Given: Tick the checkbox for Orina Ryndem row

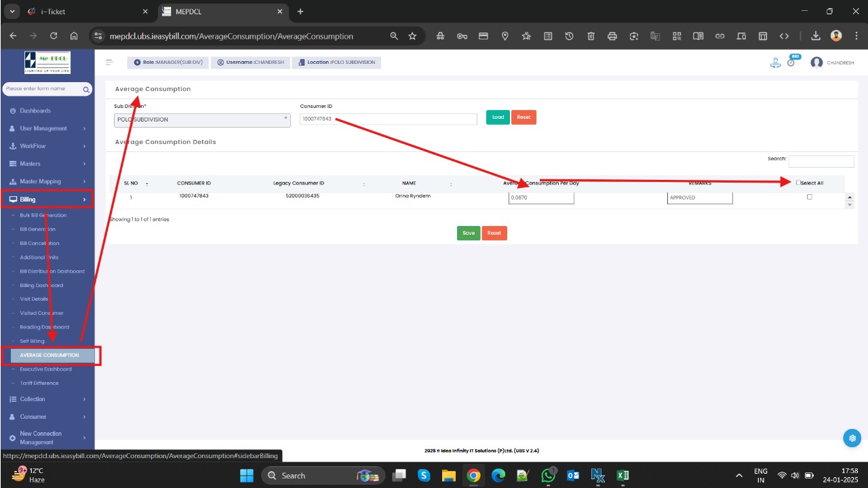Looking at the screenshot, I should [809, 197].
